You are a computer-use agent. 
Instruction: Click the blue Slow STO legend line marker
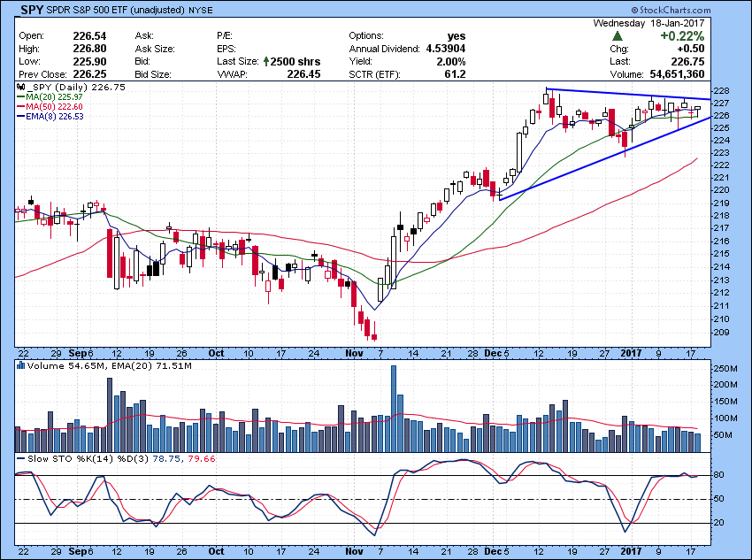click(20, 459)
